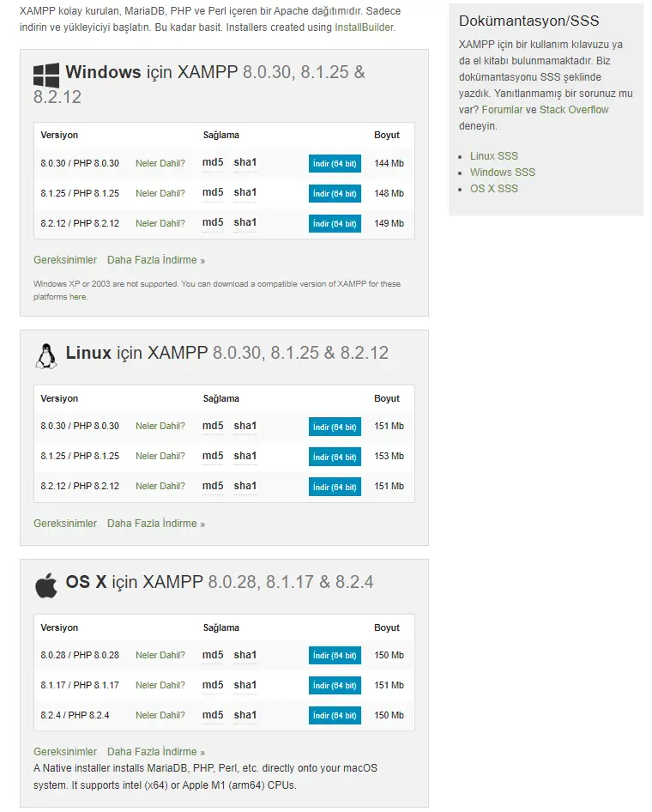Open Neler Dahil for OS X 8.2.4
The width and height of the screenshot is (652, 812).
click(160, 715)
